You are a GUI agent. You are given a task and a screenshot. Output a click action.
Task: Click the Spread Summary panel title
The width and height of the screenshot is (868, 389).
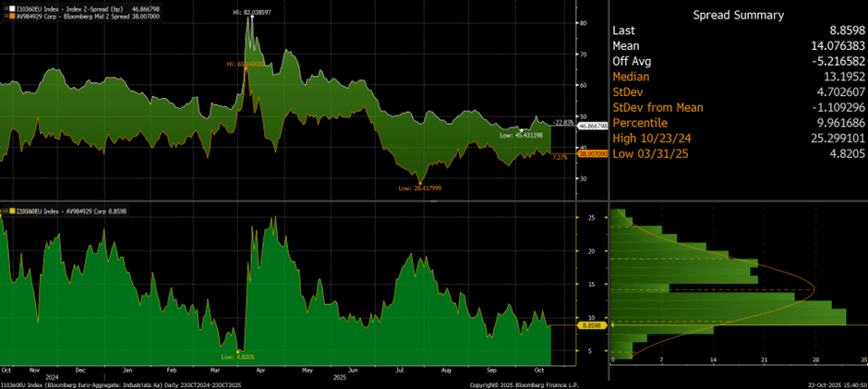tap(739, 16)
